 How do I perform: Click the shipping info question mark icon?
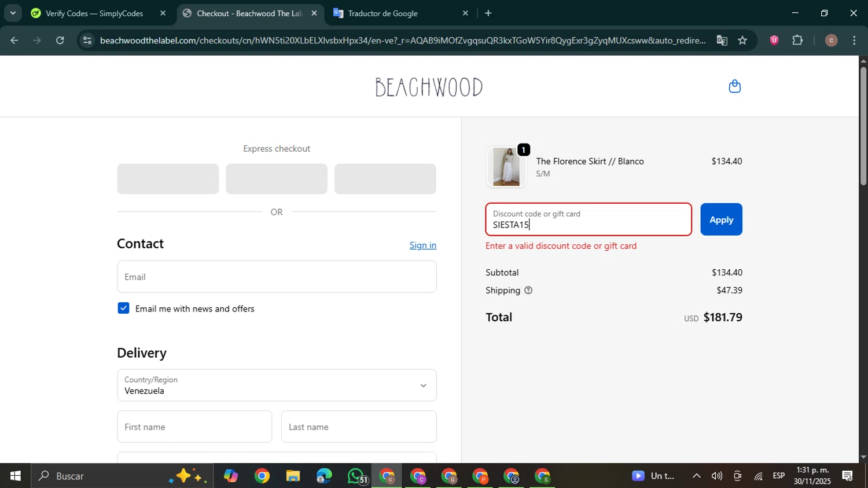[528, 290]
